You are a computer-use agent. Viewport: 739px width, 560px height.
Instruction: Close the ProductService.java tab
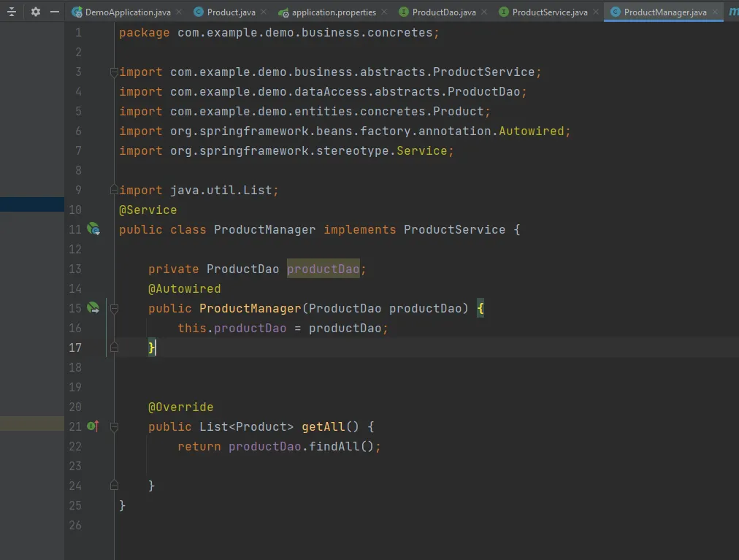[596, 12]
